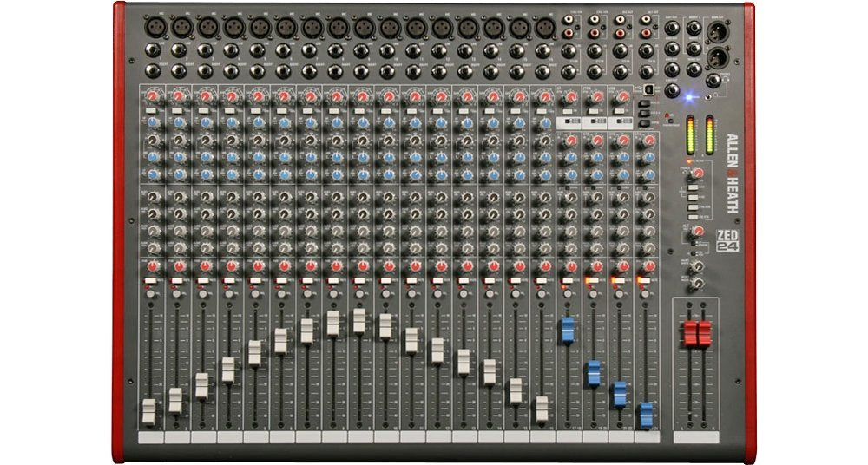
Task: Click the channel 8 insert jack
Action: [335, 71]
